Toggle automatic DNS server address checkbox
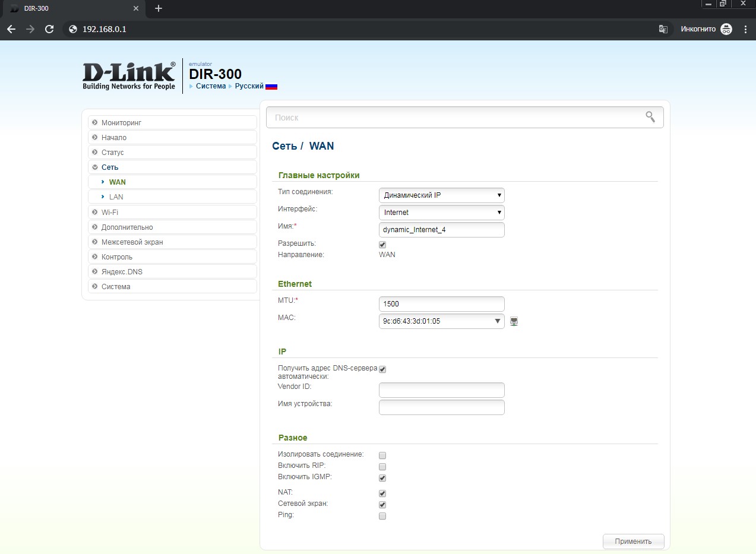Viewport: 756px width, 554px height. click(x=382, y=369)
